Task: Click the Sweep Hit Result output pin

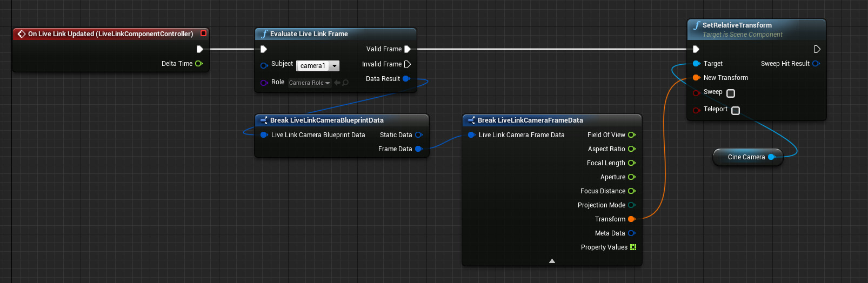Action: pyautogui.click(x=816, y=64)
